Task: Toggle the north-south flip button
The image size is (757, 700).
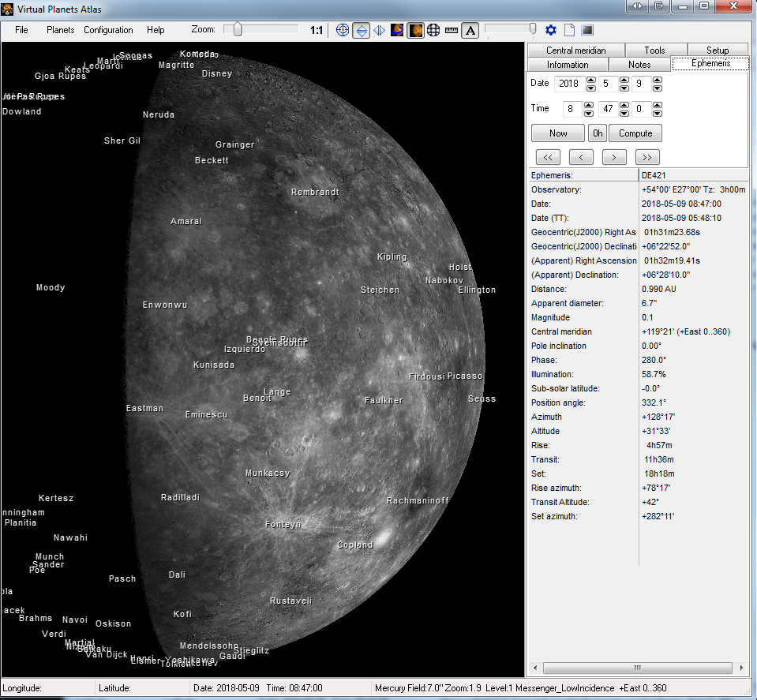Action: coord(361,30)
